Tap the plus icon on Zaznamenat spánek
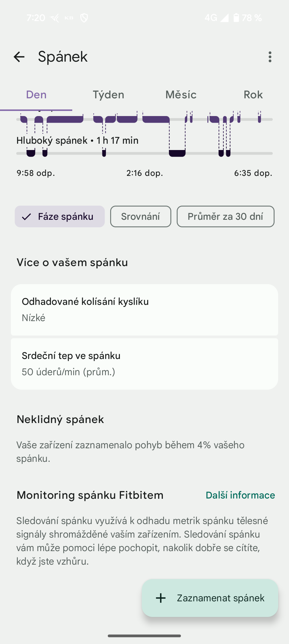Viewport: 289px width, 644px height. coord(161,598)
